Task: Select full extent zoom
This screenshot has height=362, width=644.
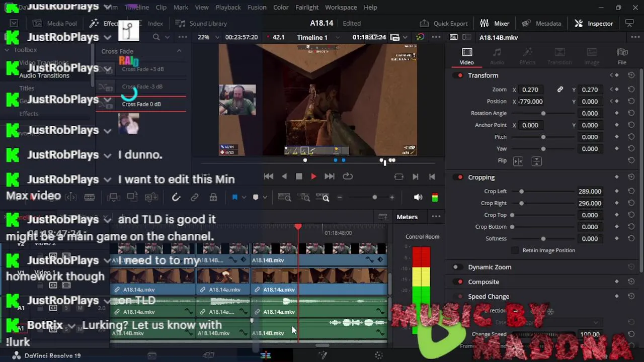Action: 284,198
